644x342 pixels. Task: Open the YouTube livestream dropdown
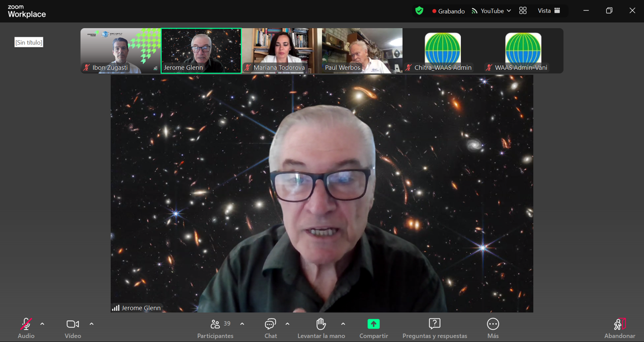click(492, 11)
